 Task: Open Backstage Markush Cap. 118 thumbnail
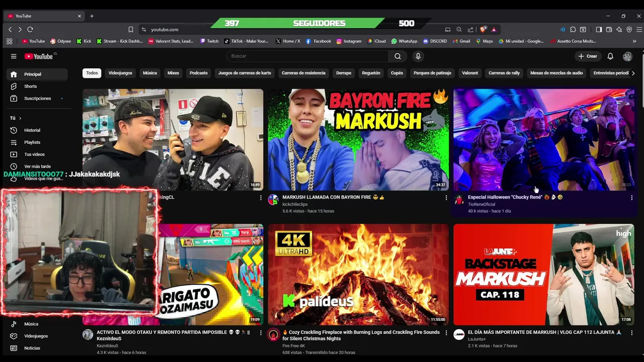[543, 275]
